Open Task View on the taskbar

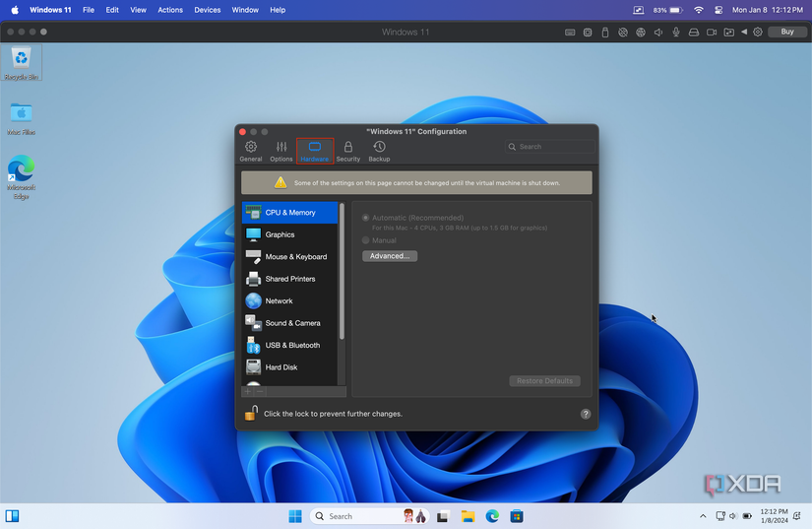[x=443, y=516]
